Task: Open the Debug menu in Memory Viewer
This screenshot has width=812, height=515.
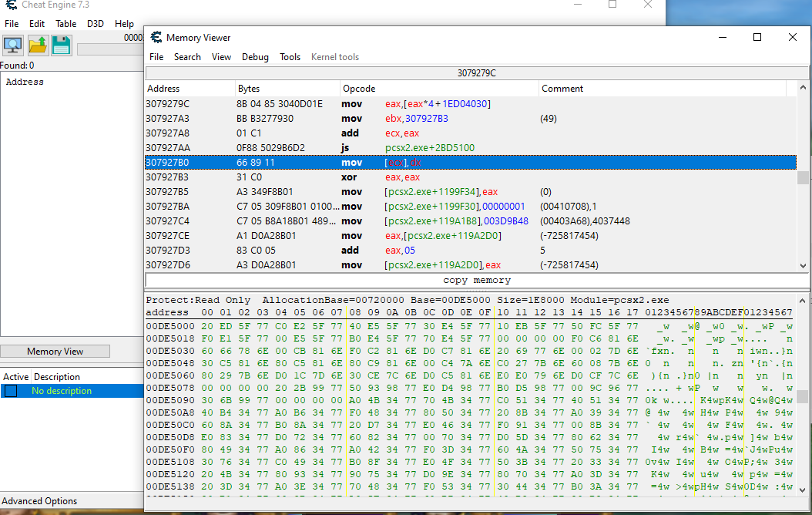Action: [x=255, y=57]
